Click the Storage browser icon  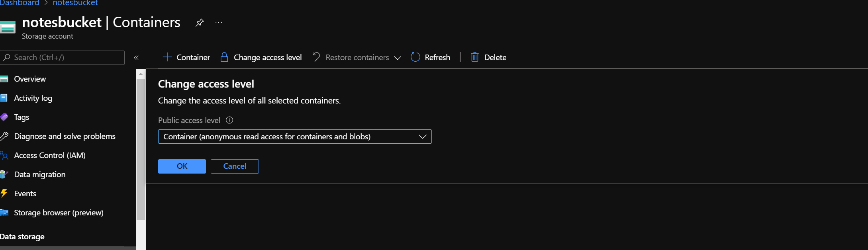pos(4,213)
